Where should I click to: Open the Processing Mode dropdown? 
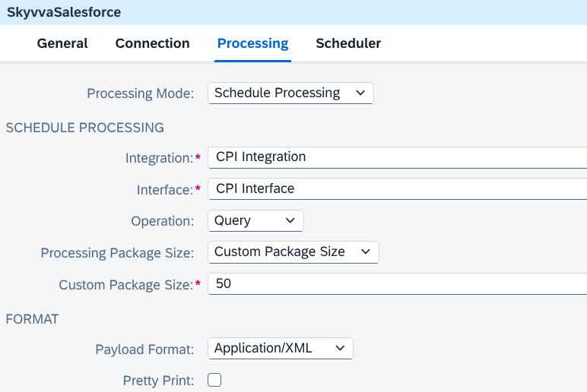(x=290, y=93)
